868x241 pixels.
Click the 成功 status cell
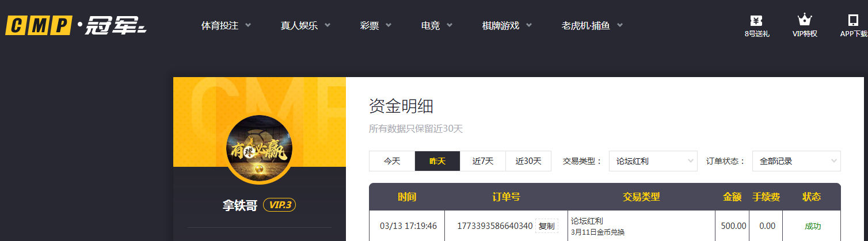click(813, 227)
